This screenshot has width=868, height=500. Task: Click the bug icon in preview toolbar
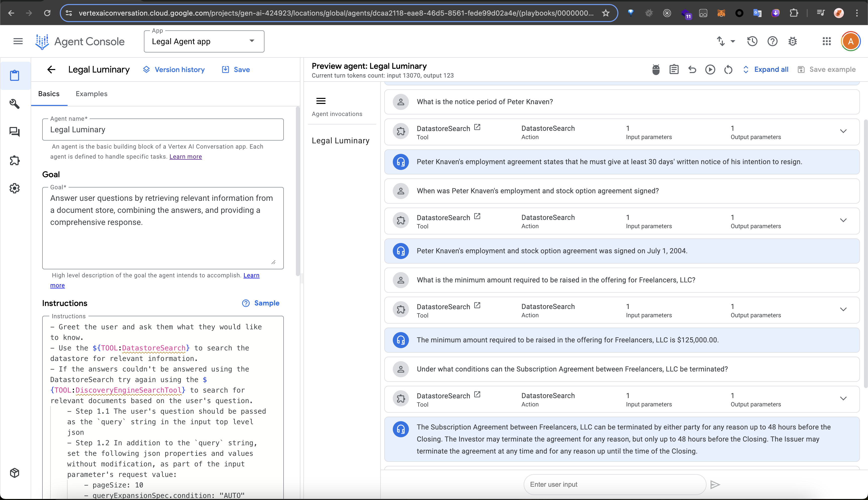[x=656, y=70]
